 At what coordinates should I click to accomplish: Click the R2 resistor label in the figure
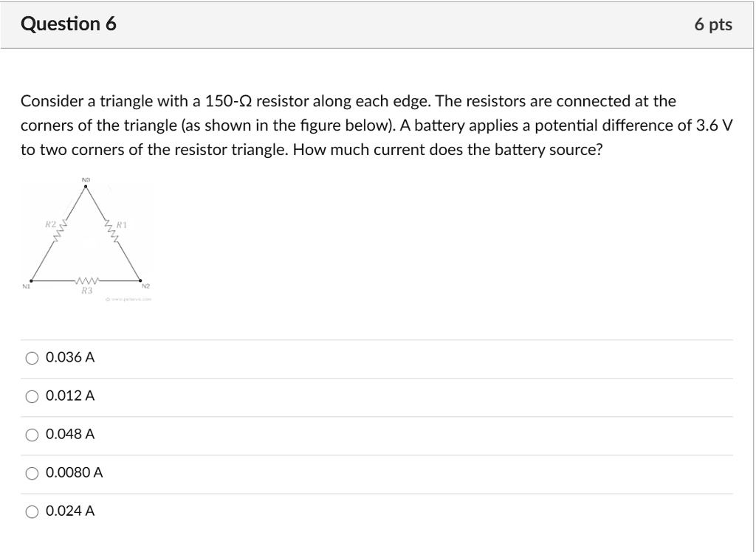50,223
